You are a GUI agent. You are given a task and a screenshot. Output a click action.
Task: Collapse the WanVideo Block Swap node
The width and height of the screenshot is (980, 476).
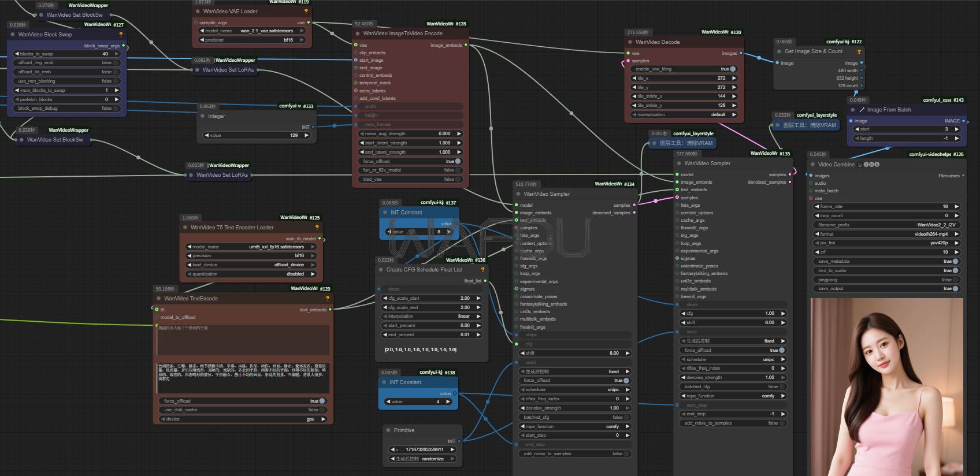pyautogui.click(x=13, y=35)
